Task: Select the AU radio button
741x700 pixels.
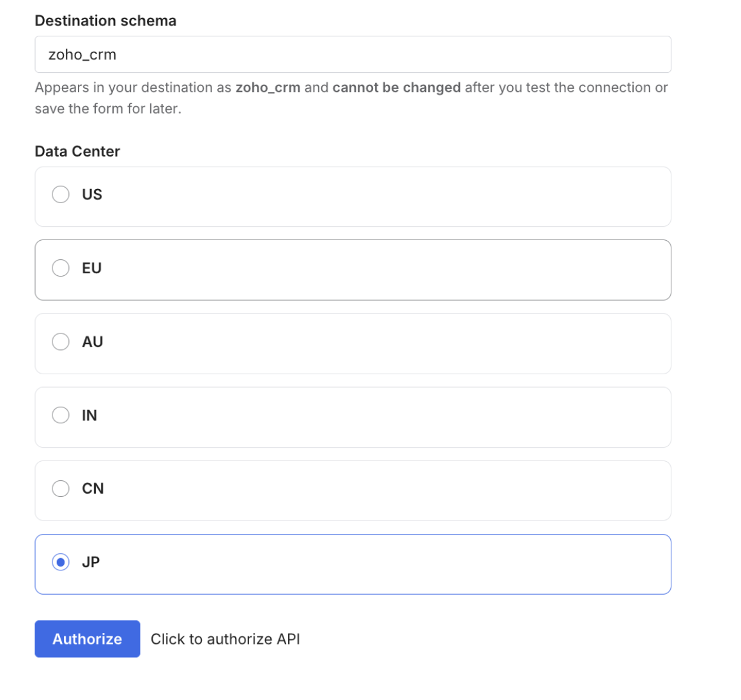Action: (61, 341)
